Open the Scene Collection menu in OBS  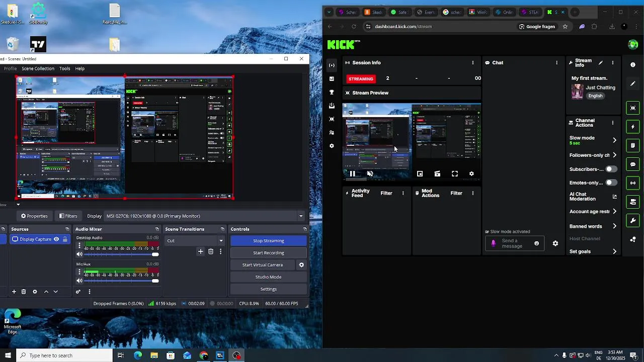click(38, 68)
